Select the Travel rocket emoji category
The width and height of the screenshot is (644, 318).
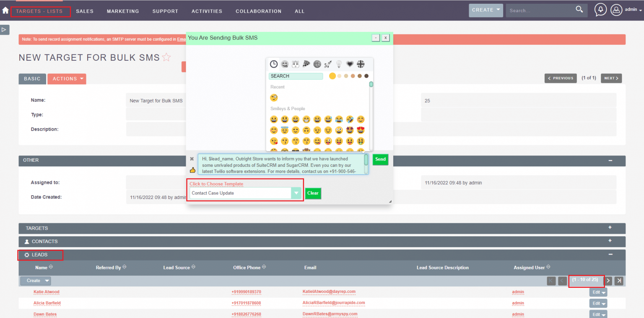click(x=328, y=64)
